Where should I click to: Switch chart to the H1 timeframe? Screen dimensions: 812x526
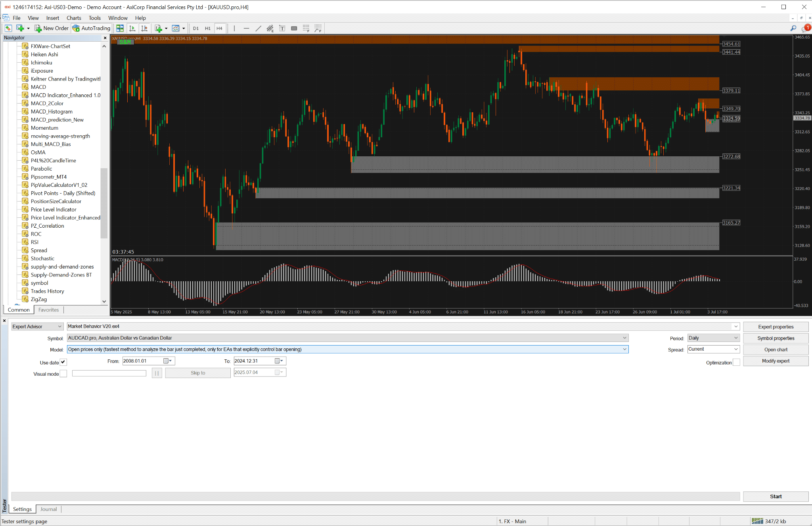tap(207, 28)
